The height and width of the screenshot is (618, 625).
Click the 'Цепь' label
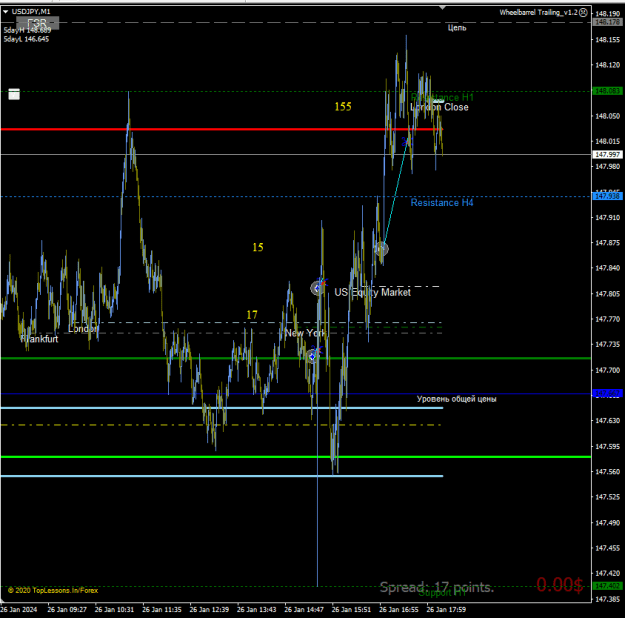point(457,28)
